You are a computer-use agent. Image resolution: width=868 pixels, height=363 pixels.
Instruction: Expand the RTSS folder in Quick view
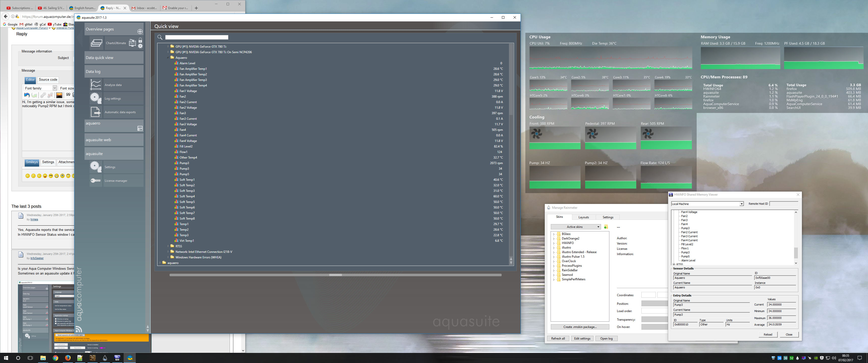[168, 246]
